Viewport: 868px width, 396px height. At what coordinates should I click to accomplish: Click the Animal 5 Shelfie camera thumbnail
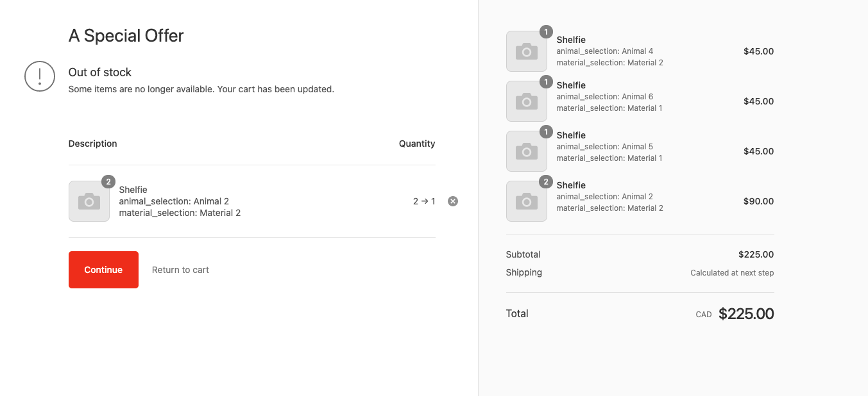pos(526,151)
